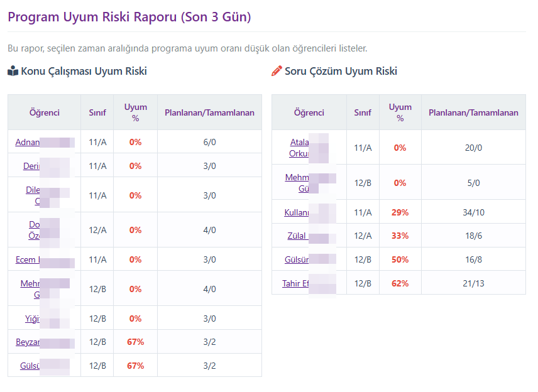Image resolution: width=538 pixels, height=392 pixels.
Task: Open the Deri… student link in 11/A
Action: [x=31, y=166]
